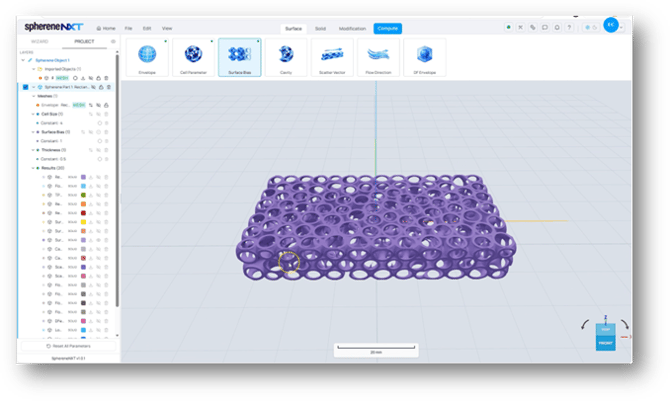Select the Cavity tool icon
670x401 pixels.
[x=286, y=54]
